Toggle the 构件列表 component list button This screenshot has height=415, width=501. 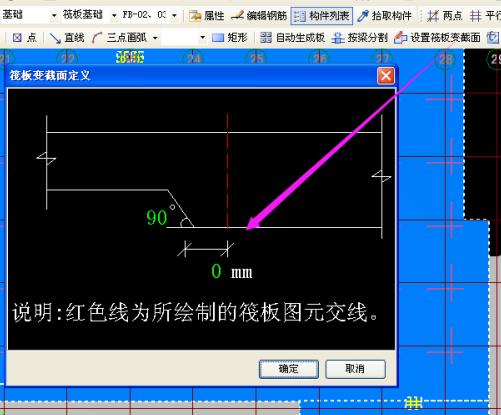pos(322,16)
